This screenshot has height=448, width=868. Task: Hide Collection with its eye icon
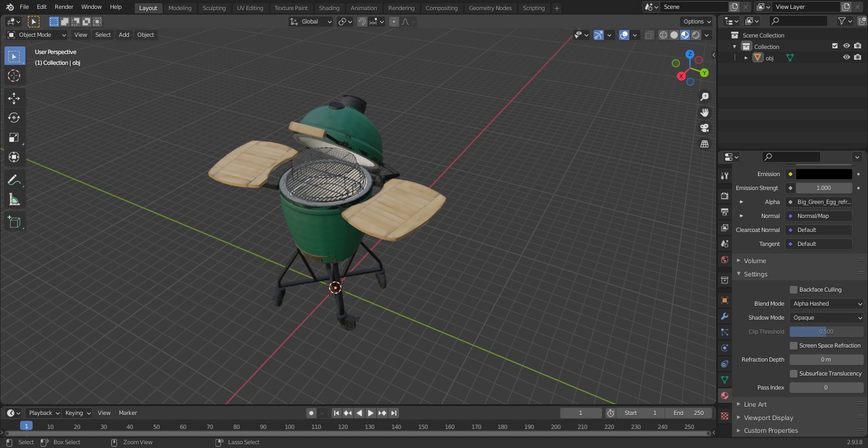pos(846,46)
